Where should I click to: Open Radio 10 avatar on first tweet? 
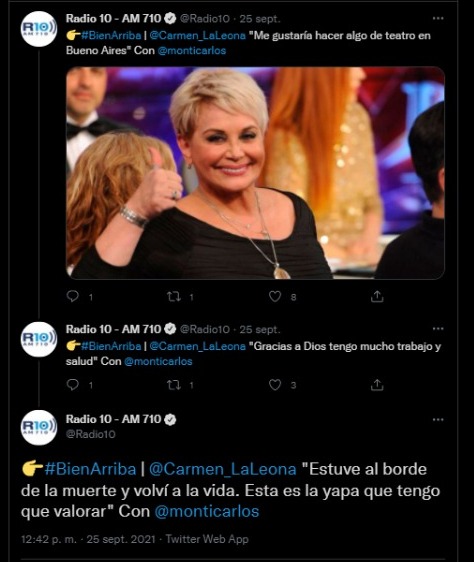pos(39,29)
